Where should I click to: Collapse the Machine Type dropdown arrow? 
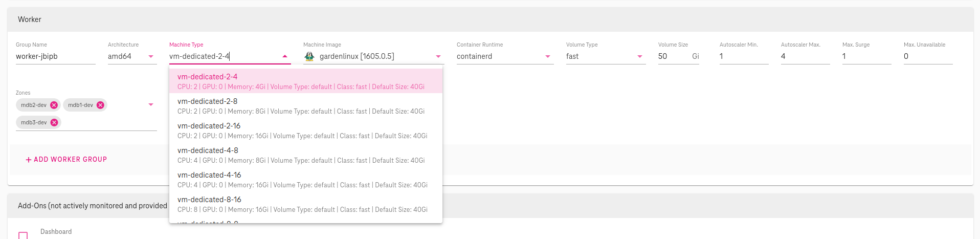285,56
